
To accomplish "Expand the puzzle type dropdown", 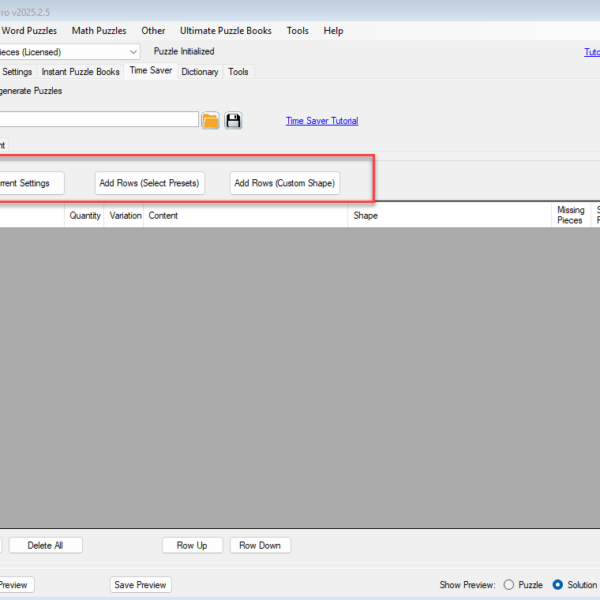I will coord(134,51).
